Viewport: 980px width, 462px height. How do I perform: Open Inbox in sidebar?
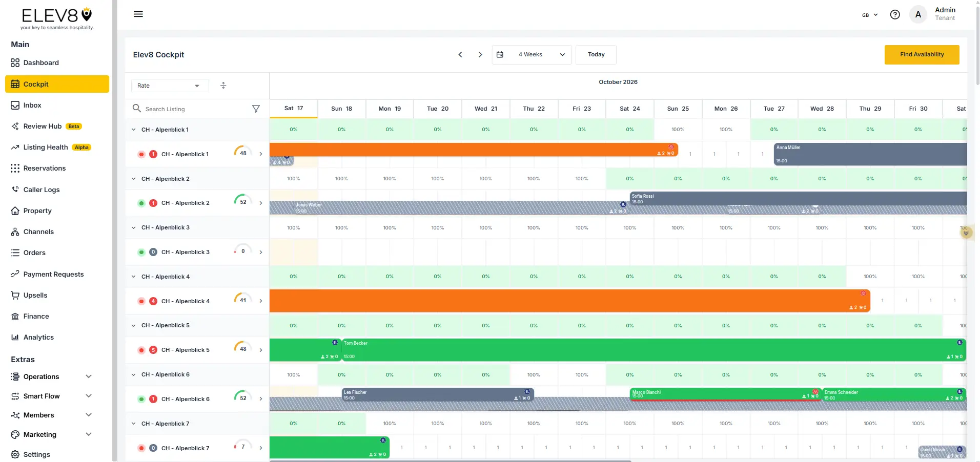pos(57,105)
